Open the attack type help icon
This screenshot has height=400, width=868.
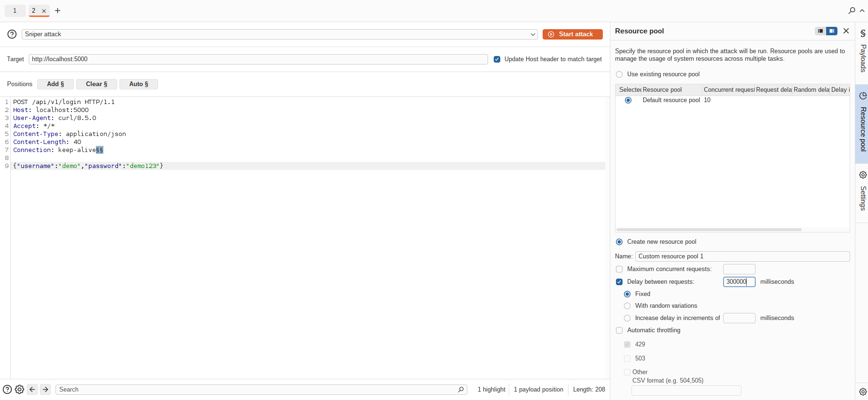12,34
